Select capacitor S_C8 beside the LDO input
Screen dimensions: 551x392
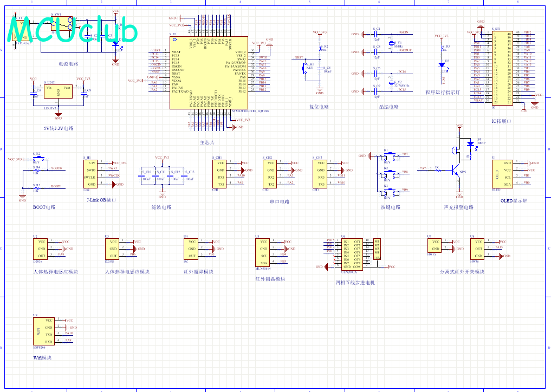click(34, 94)
